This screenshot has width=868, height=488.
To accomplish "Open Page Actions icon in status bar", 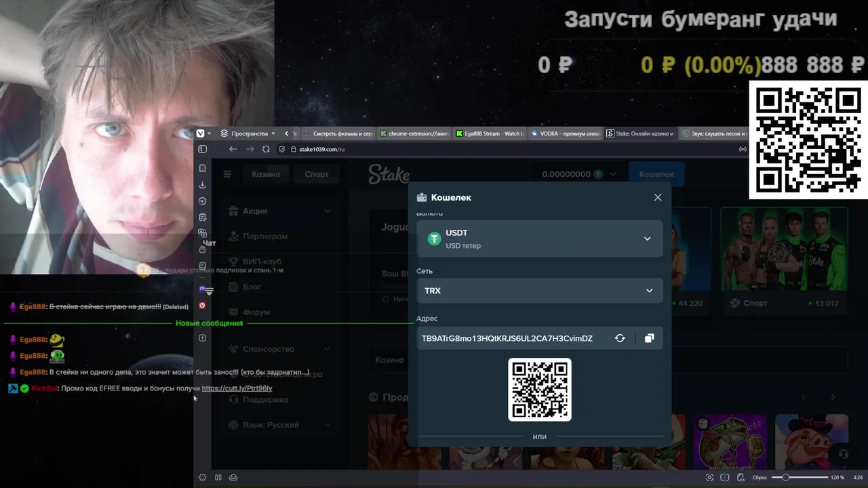I will click(741, 477).
